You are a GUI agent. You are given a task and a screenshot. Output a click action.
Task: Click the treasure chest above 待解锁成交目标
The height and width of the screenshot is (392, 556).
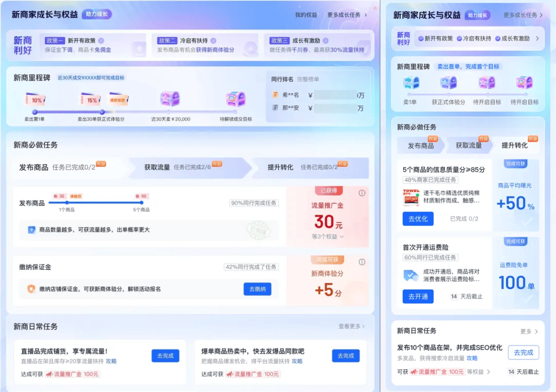pos(236,99)
